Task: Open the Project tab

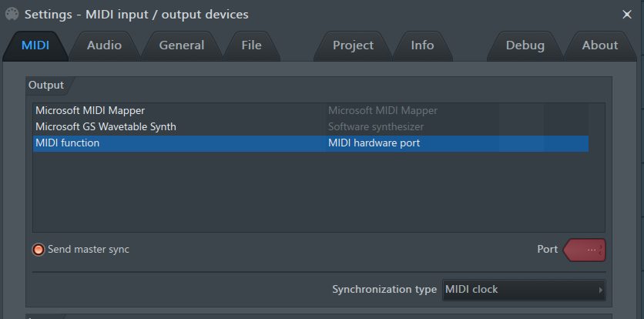Action: pos(353,45)
